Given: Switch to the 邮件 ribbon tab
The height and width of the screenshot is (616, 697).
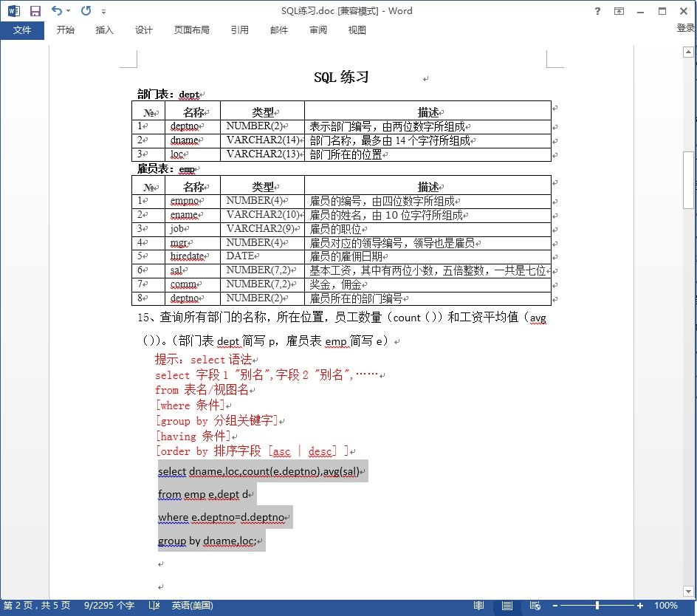Looking at the screenshot, I should pos(278,30).
